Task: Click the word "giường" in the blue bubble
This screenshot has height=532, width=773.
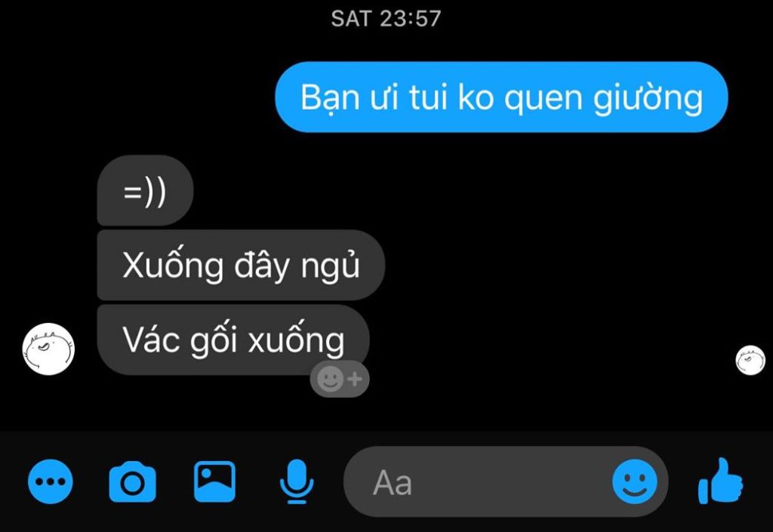Action: pos(648,98)
